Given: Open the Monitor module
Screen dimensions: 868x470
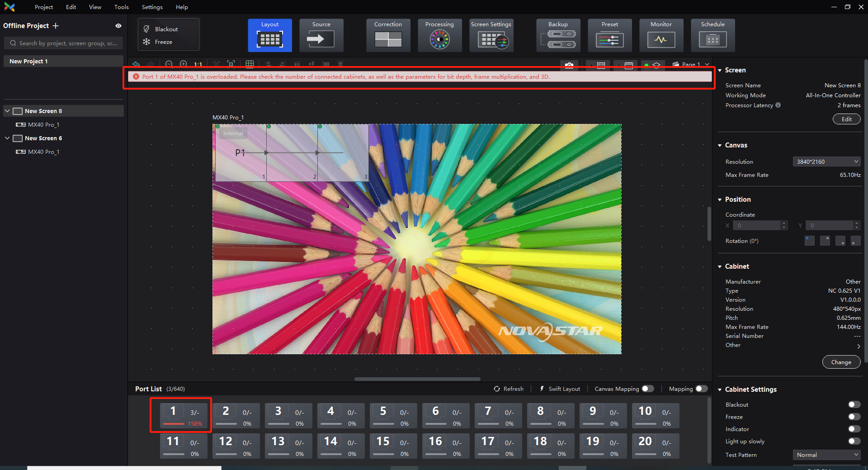Looking at the screenshot, I should 661,35.
